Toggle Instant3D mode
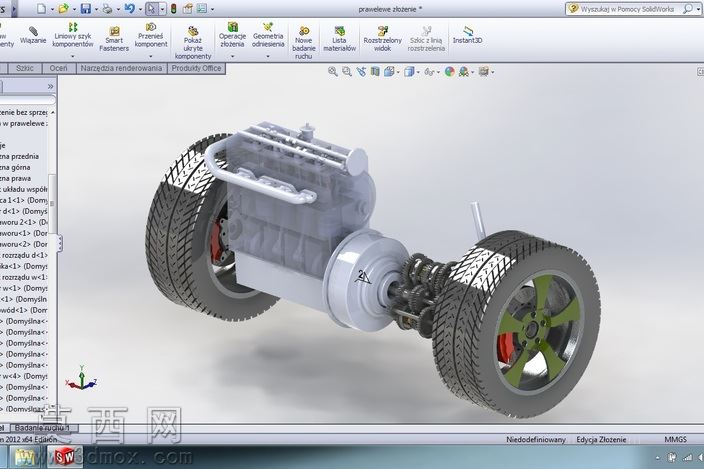This screenshot has height=469, width=704. [467, 35]
